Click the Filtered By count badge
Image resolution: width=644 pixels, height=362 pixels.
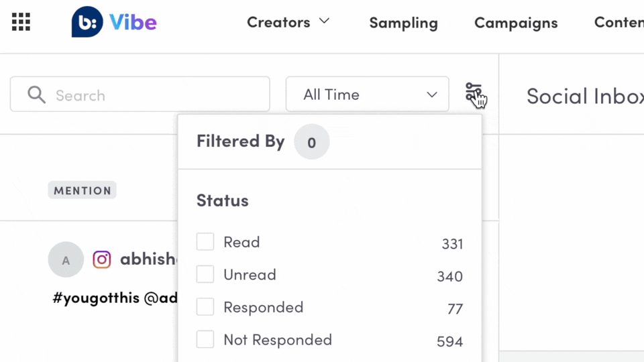pos(311,142)
